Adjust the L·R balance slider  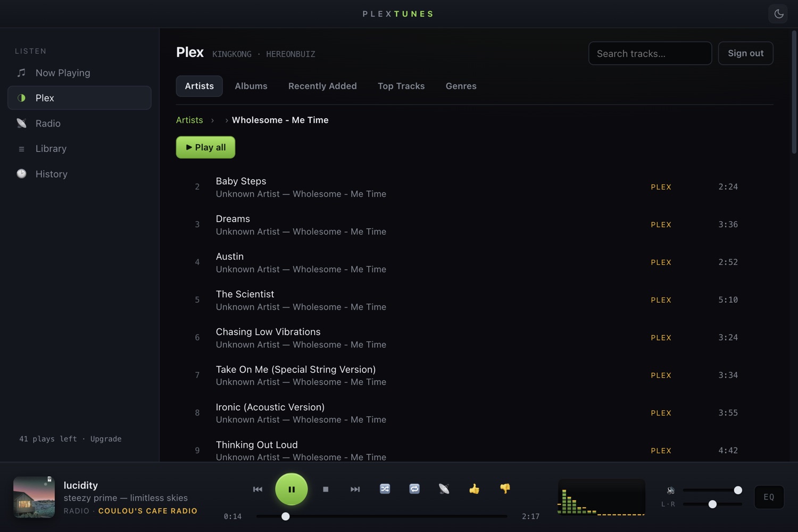(x=712, y=504)
